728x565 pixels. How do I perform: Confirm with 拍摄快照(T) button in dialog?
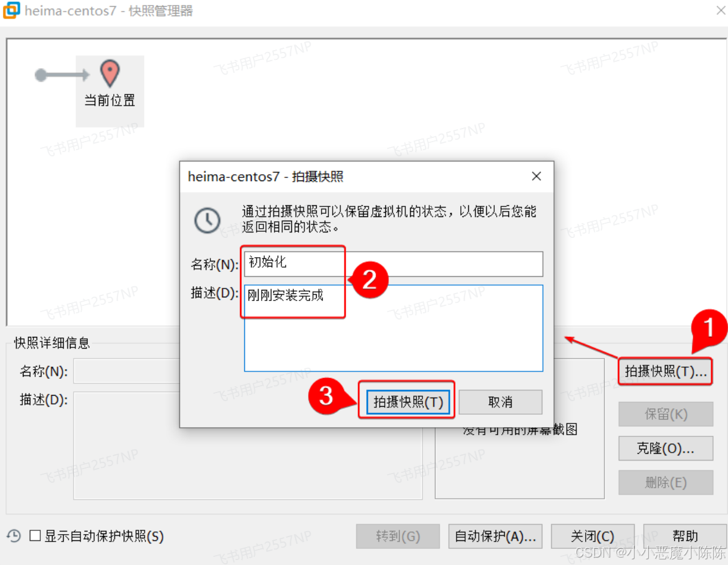(x=408, y=402)
